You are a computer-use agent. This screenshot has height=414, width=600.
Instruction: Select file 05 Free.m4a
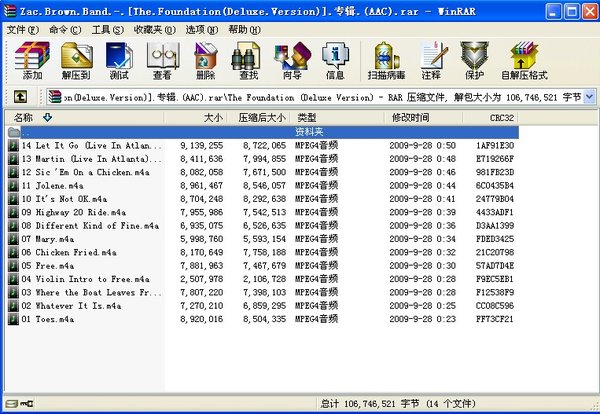click(x=262, y=266)
